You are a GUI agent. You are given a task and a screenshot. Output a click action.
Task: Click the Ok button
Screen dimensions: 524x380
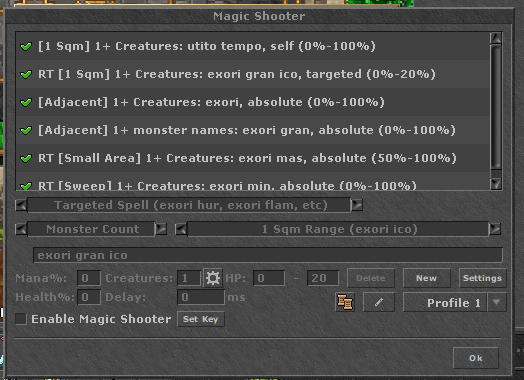coord(476,358)
